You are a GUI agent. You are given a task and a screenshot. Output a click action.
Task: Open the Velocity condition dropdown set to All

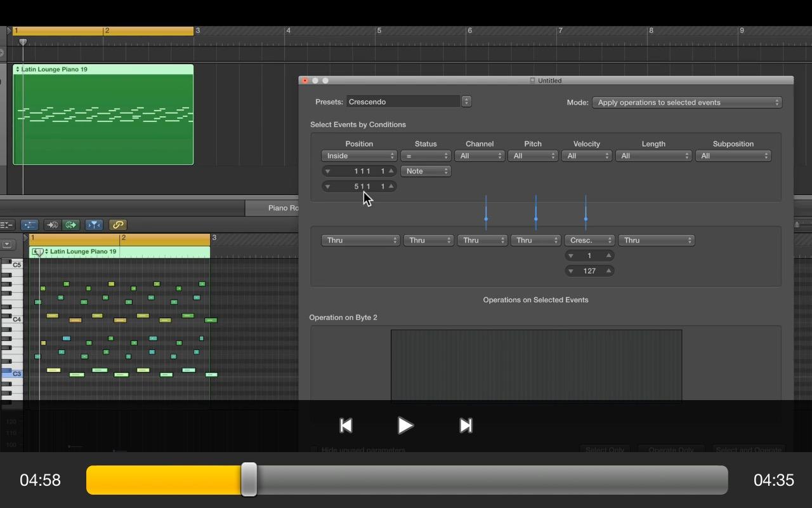click(586, 156)
